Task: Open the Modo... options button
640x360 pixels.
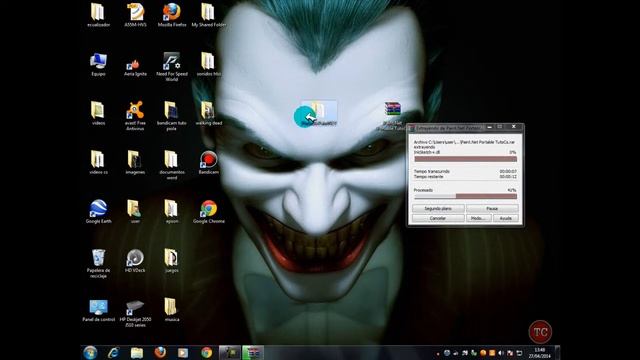Action: point(478,218)
